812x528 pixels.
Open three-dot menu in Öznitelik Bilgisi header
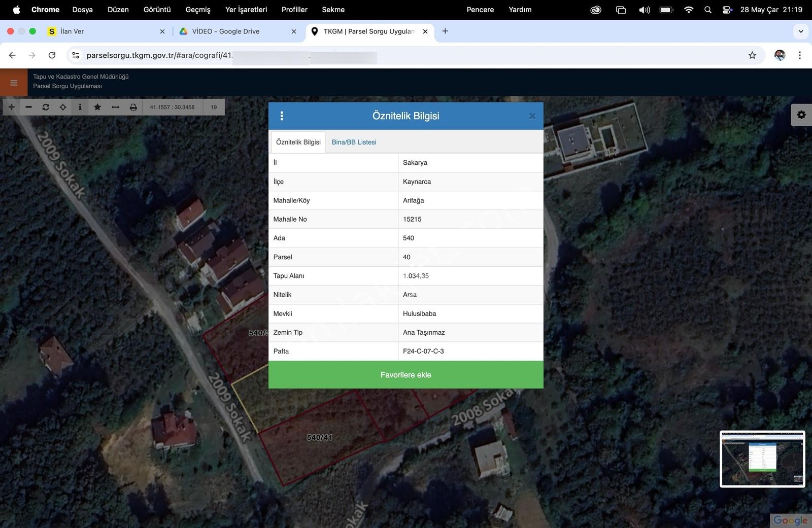pos(282,116)
